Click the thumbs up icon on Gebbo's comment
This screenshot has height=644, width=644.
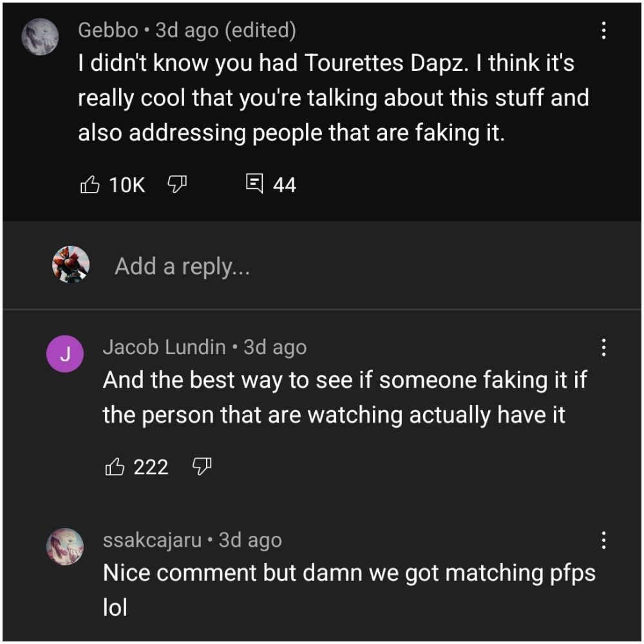(x=91, y=185)
